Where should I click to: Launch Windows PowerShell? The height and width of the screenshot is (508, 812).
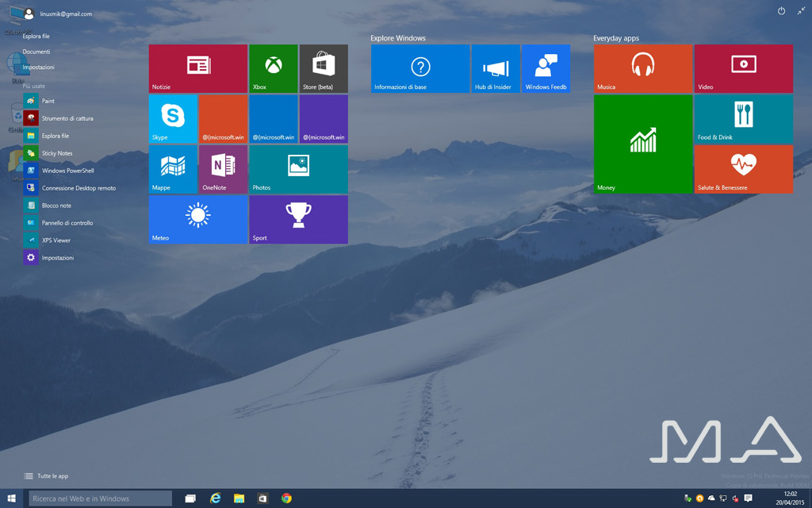[59, 171]
